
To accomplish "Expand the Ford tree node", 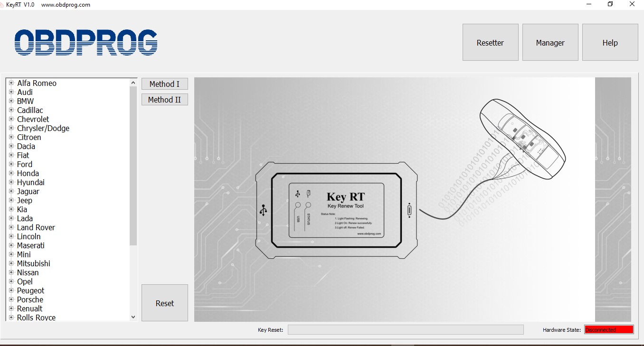I will tap(11, 164).
